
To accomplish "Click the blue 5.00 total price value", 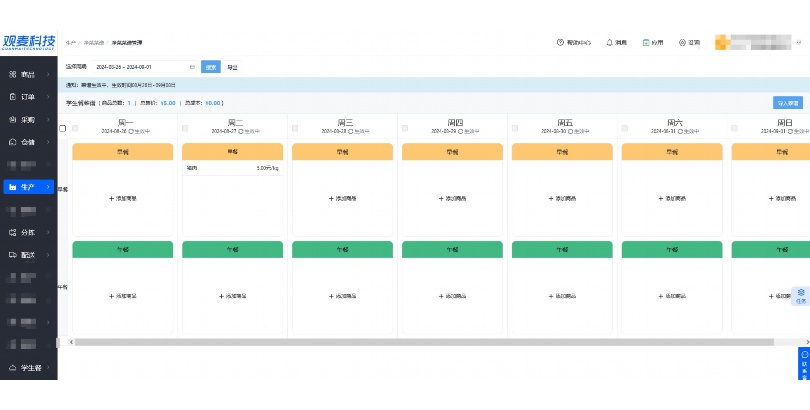I will tap(168, 103).
